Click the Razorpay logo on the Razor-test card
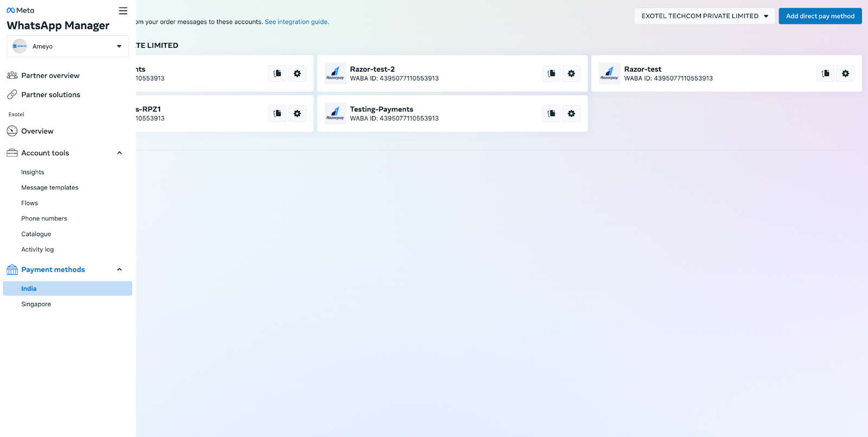 coord(609,73)
